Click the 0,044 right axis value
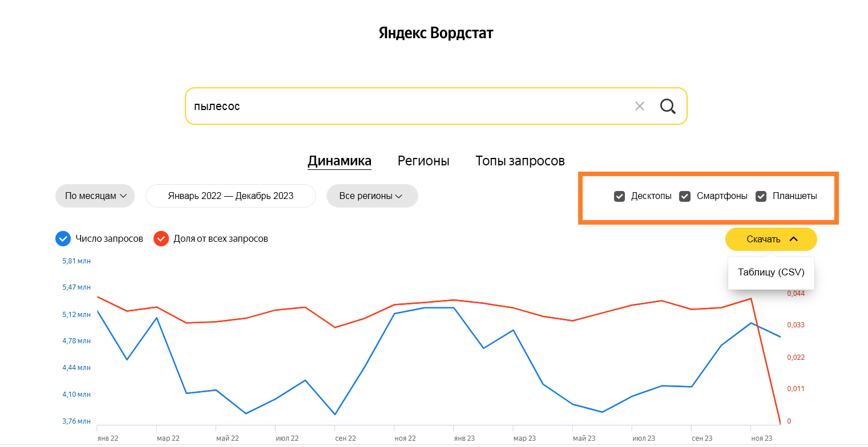Screen dimensions: 868x447 [796, 294]
